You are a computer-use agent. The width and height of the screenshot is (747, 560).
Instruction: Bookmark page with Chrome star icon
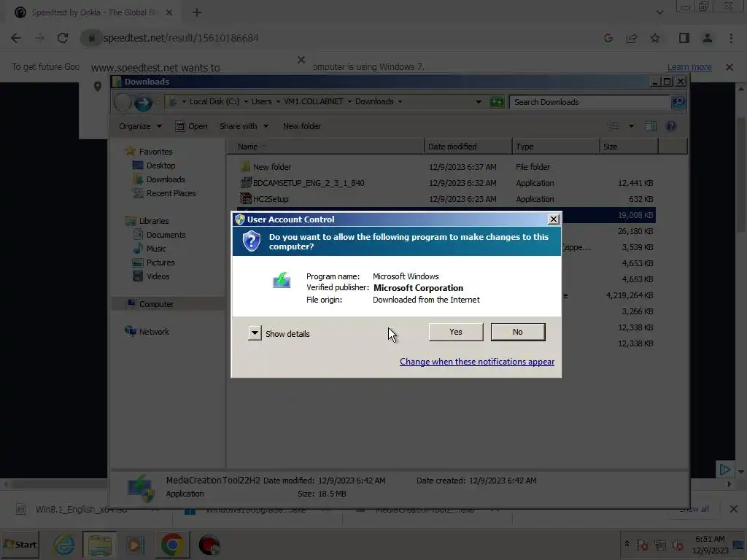point(655,38)
